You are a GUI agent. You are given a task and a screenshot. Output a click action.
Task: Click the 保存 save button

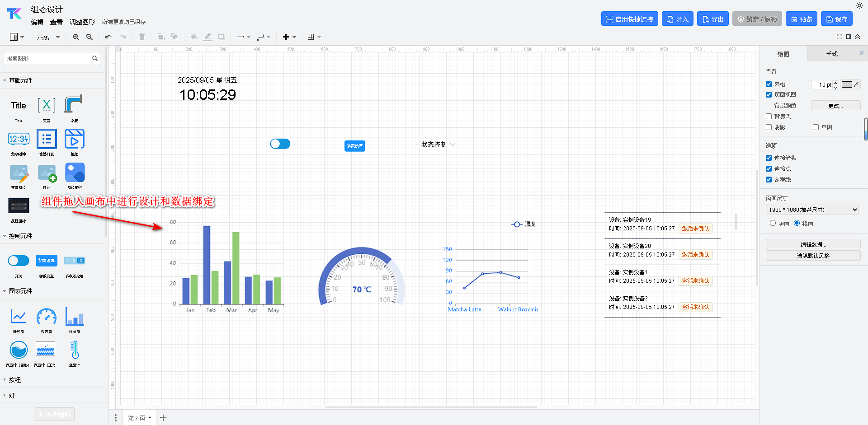[837, 19]
